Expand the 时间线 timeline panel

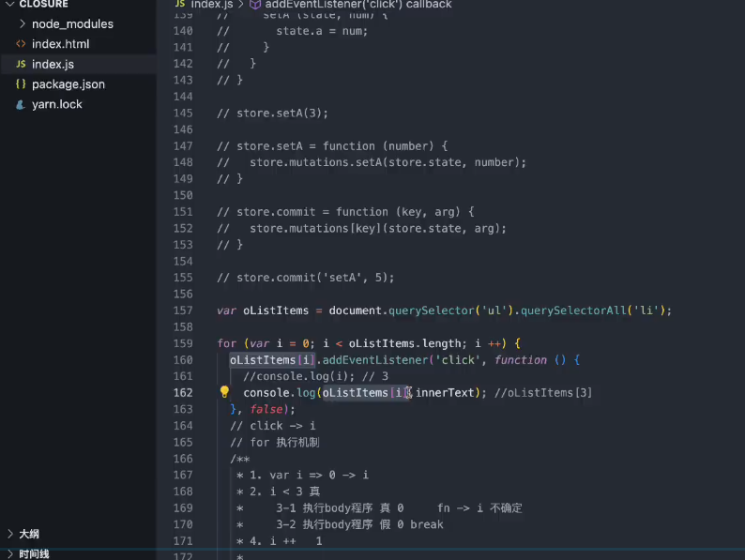34,553
